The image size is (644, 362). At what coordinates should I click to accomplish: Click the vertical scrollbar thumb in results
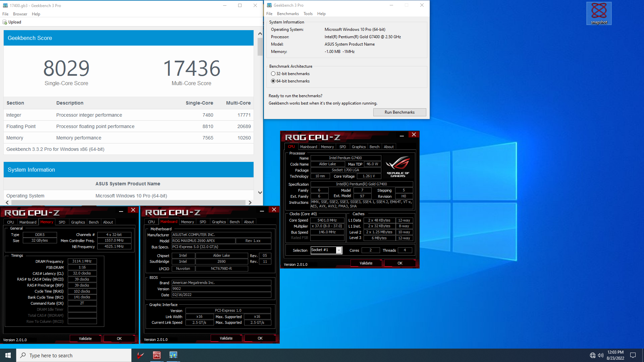(260, 47)
